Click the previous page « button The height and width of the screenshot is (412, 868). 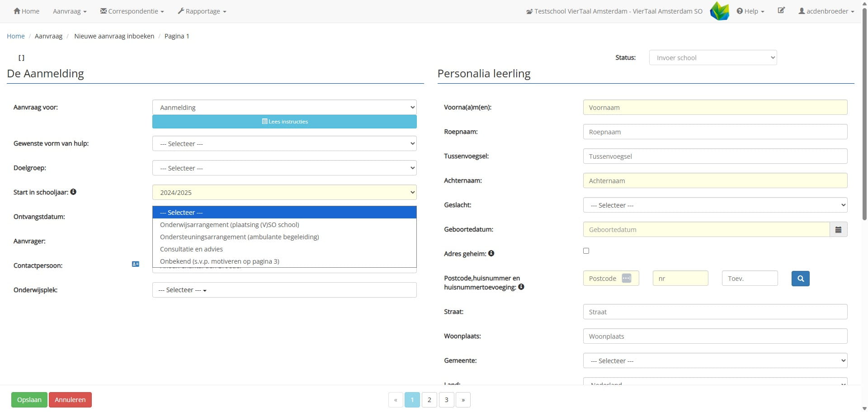[x=396, y=400]
